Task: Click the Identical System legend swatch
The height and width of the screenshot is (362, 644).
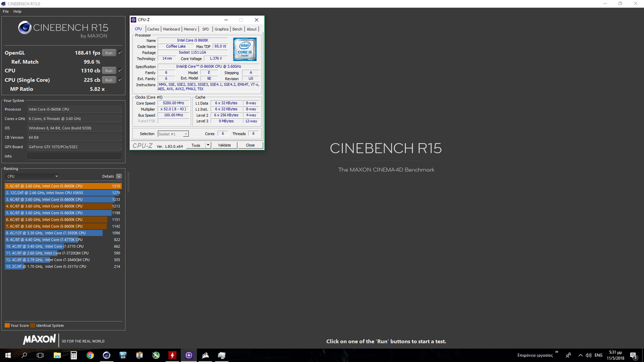Action: [x=33, y=325]
